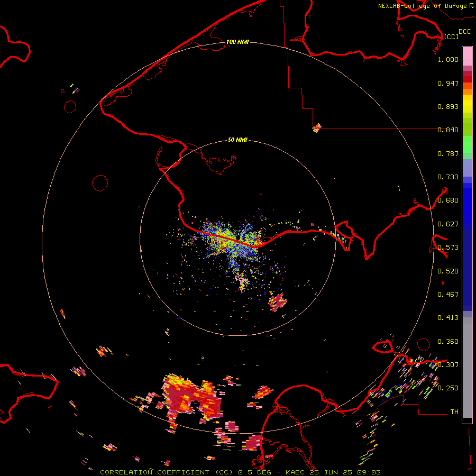
Task: Click the bright blue segment of color bar
Action: [x=467, y=206]
